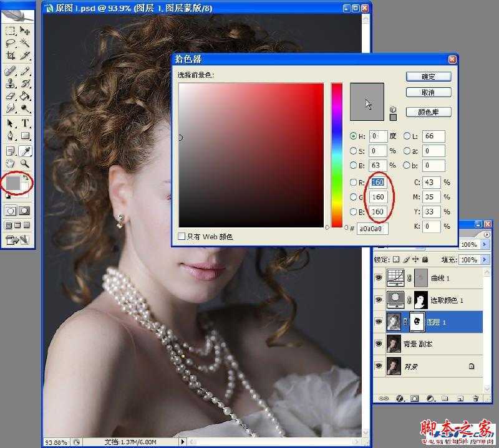Image resolution: width=499 pixels, height=448 pixels.
Task: Jump to ImageReady from toolbox
Action: 17,239
